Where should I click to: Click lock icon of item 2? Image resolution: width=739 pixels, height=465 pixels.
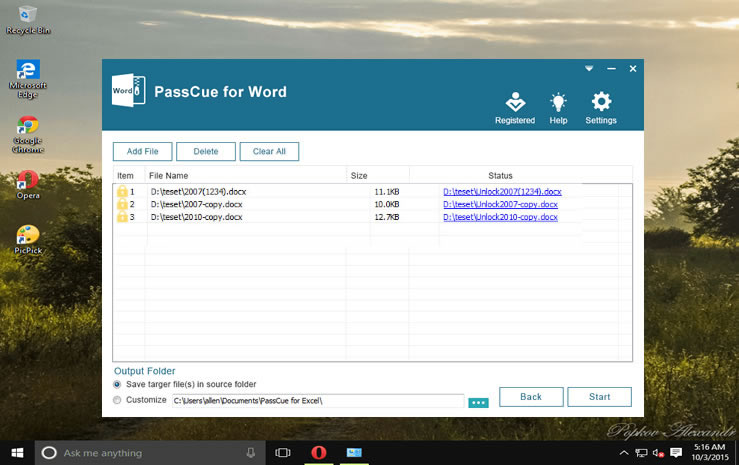pos(122,204)
